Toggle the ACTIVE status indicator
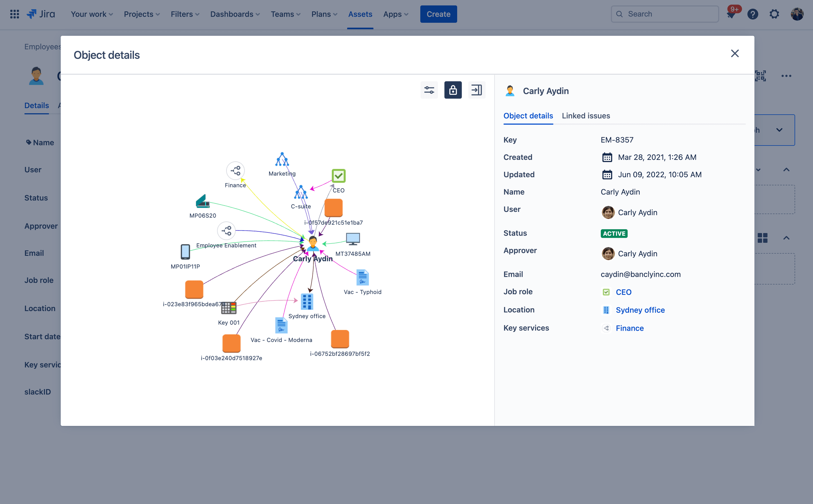 [x=614, y=233]
